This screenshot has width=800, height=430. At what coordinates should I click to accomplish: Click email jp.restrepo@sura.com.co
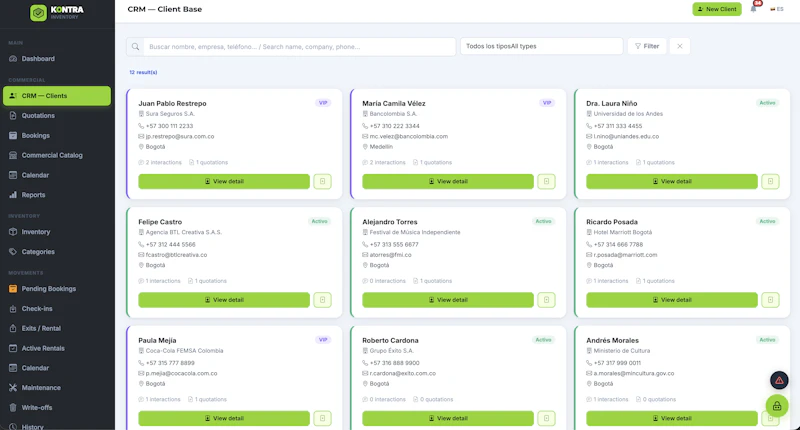180,137
